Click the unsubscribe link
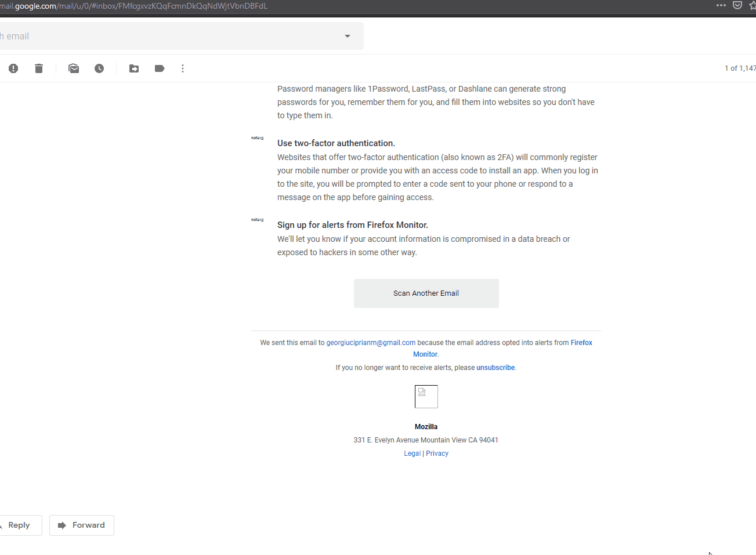The height and width of the screenshot is (555, 756). (x=495, y=368)
